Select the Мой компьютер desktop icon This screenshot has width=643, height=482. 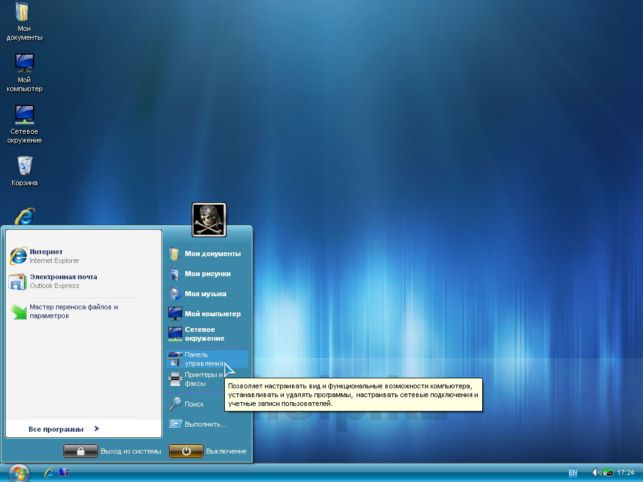tap(24, 73)
